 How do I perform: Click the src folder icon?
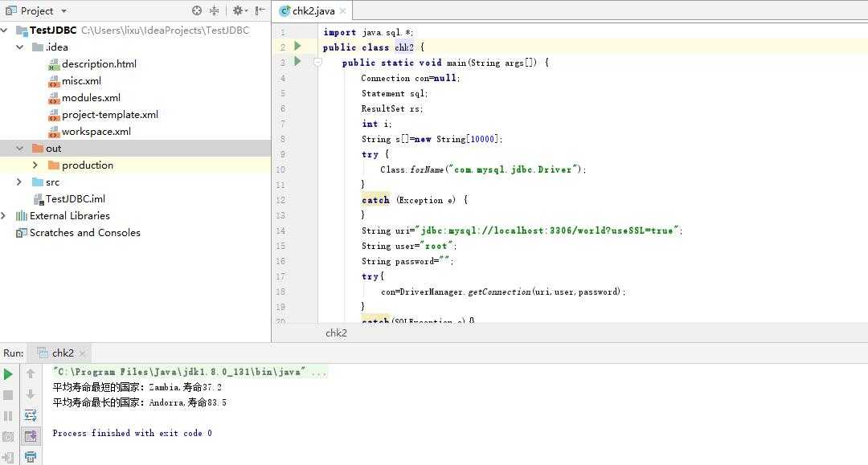(38, 182)
